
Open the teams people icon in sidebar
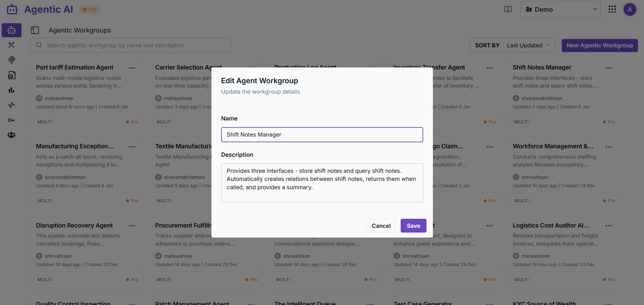pos(11,135)
